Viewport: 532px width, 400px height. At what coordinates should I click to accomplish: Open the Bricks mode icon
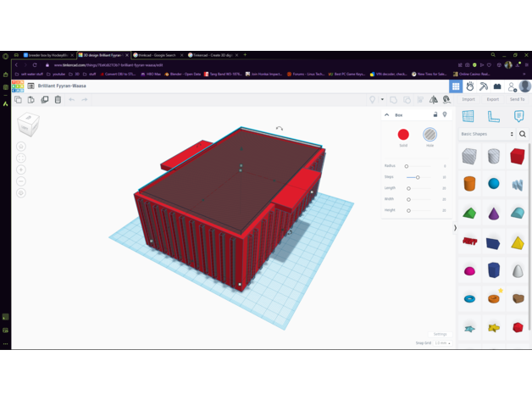pos(497,86)
